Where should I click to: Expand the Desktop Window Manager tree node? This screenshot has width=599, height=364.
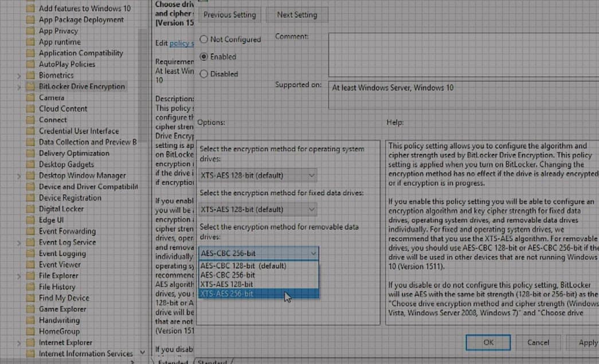click(19, 176)
